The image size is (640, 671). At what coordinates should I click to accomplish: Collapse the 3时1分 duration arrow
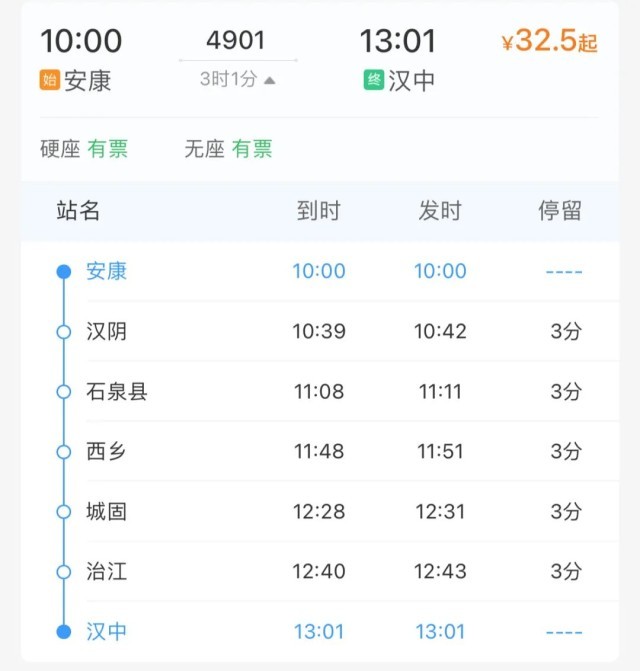coord(270,80)
